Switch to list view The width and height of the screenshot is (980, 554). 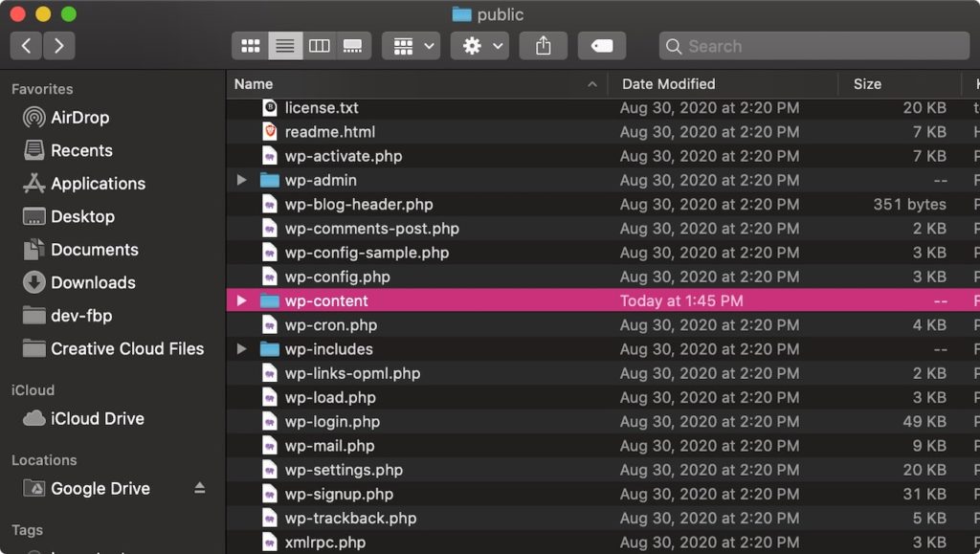(x=285, y=46)
